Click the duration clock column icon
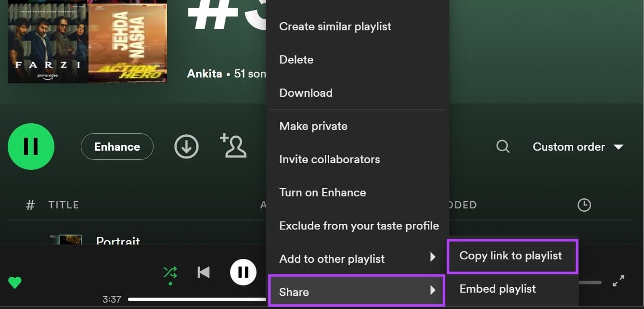644x309 pixels. 583,205
